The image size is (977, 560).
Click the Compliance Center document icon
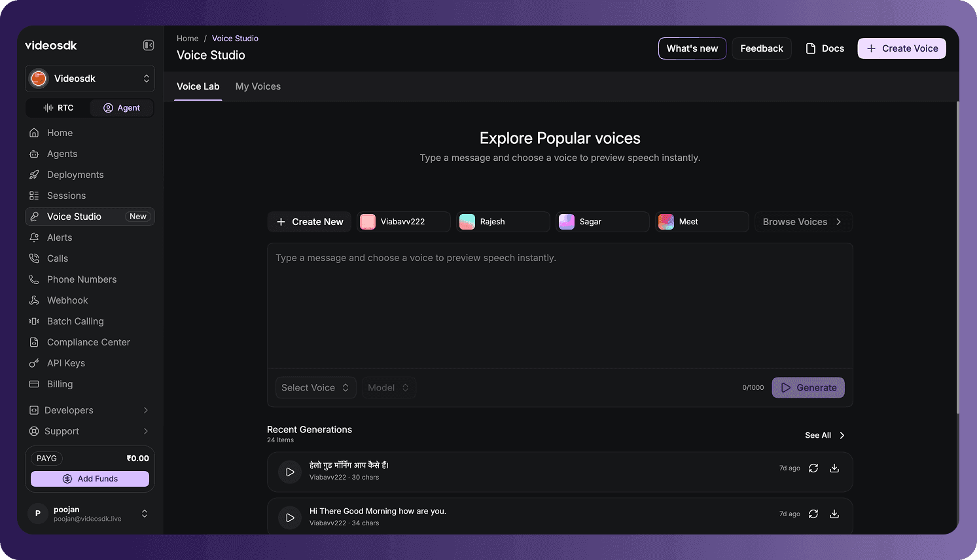[34, 342]
